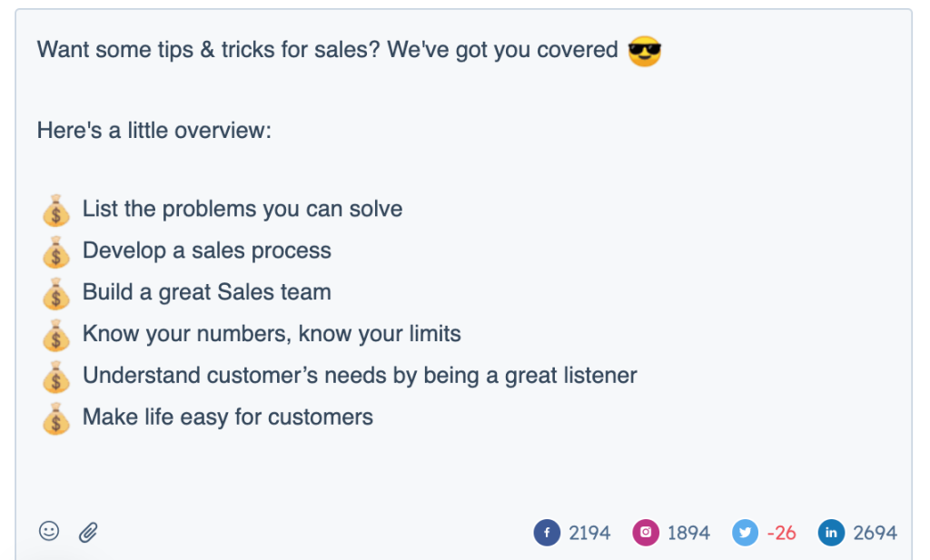Open the emoji picker smiley icon
Screen dimensions: 930x560
coord(49,531)
